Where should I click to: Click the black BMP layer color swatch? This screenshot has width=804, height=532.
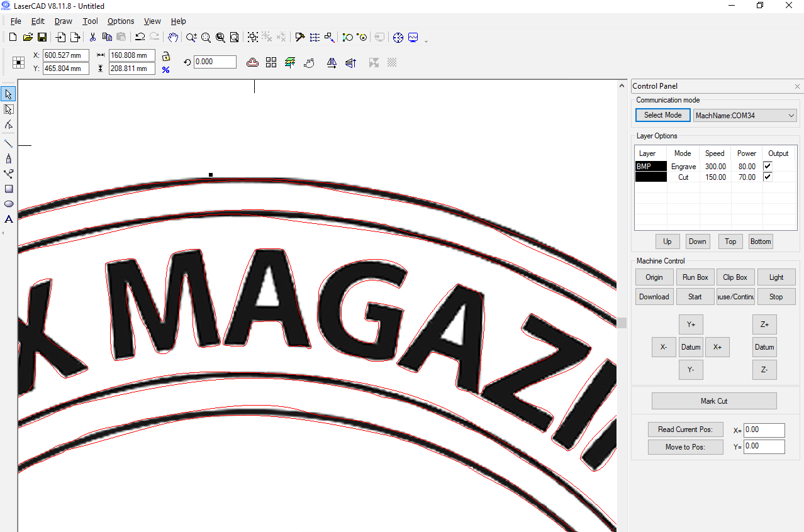650,167
